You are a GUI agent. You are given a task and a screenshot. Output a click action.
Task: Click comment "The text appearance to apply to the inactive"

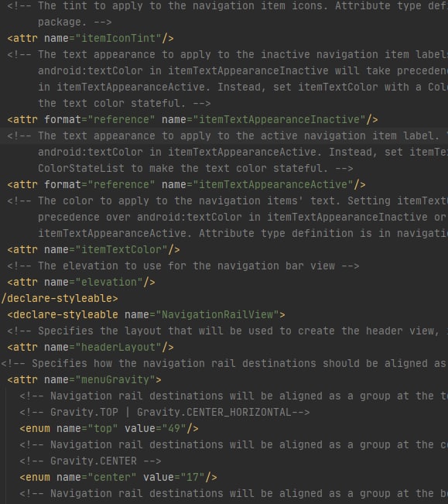click(x=227, y=55)
